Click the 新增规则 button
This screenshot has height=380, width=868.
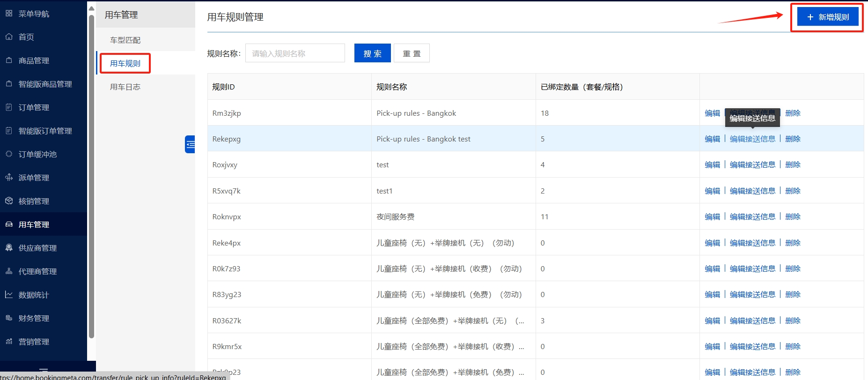(x=828, y=17)
